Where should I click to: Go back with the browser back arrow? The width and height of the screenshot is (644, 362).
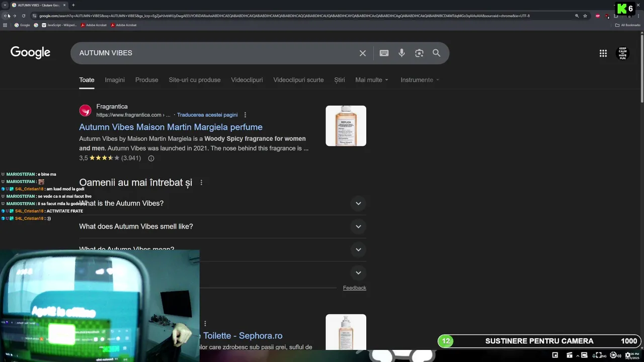tap(6, 16)
